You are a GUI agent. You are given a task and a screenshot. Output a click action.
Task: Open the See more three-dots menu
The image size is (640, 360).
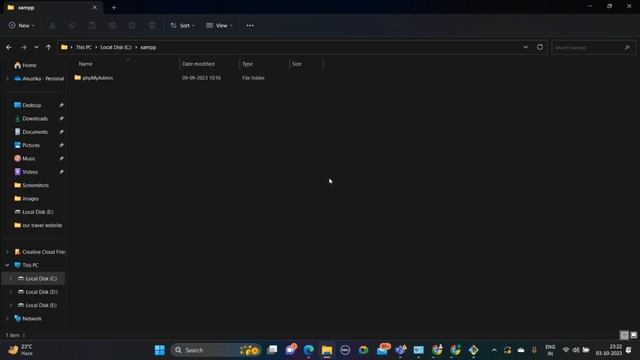[x=250, y=25]
